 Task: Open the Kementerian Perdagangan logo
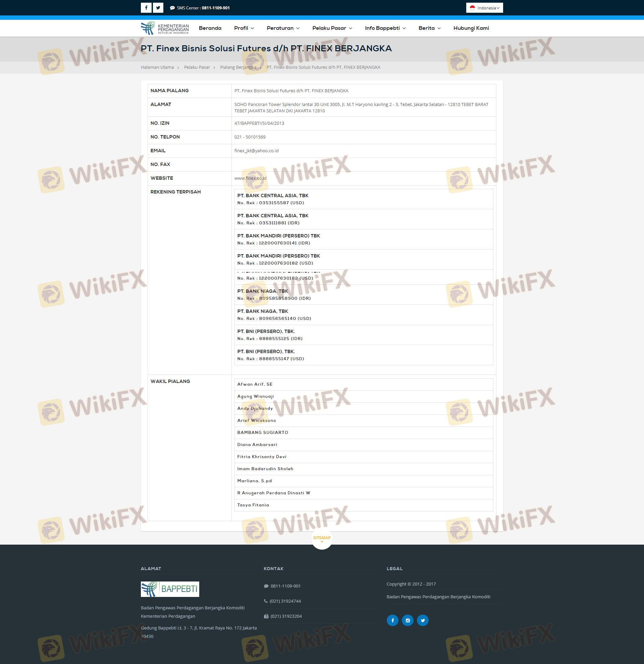point(165,28)
